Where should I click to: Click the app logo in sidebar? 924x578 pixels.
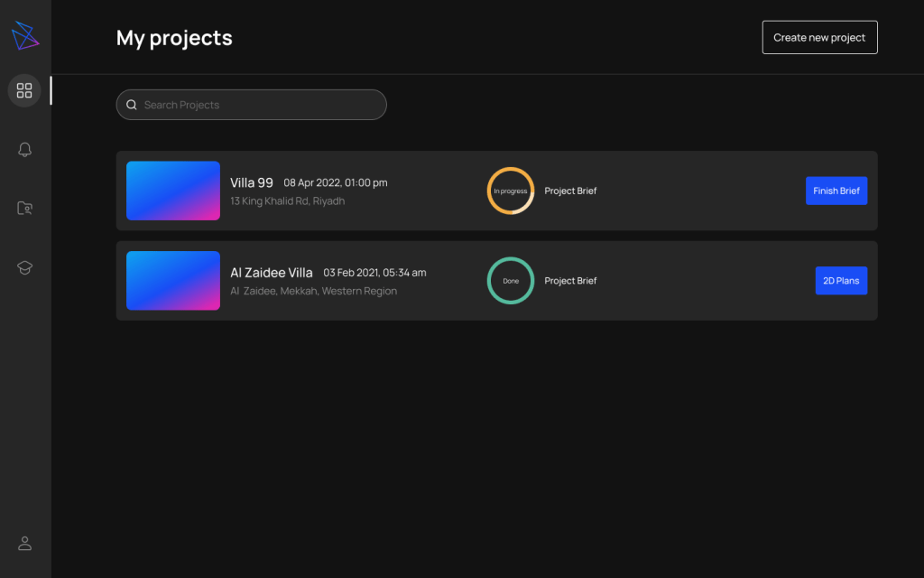tap(25, 37)
